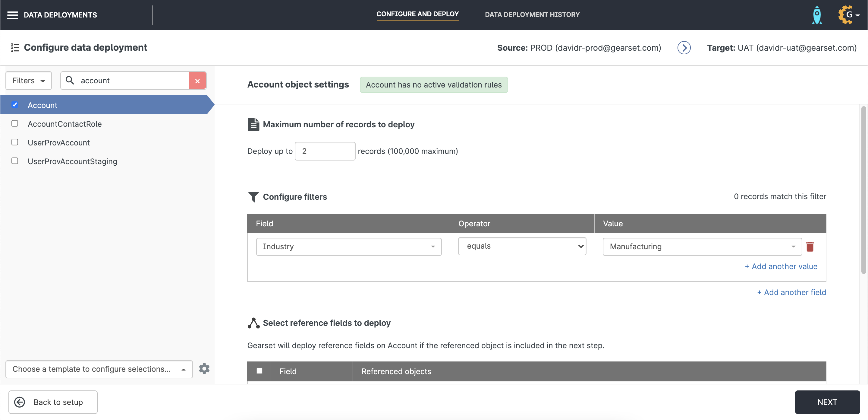Click the Deploy up to records field
The width and height of the screenshot is (868, 420).
coord(325,151)
